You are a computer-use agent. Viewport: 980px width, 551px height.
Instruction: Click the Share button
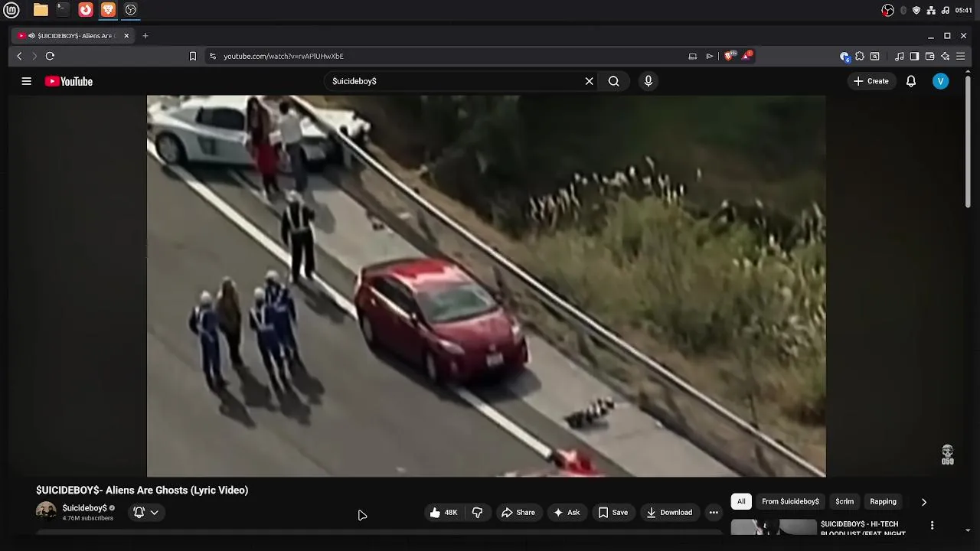click(518, 513)
